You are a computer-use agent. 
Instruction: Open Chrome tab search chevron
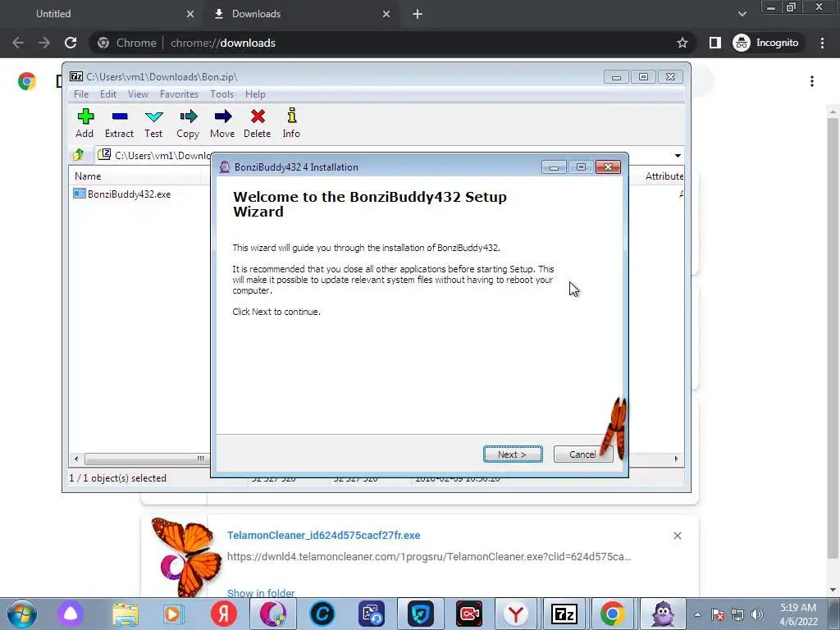[x=742, y=14]
